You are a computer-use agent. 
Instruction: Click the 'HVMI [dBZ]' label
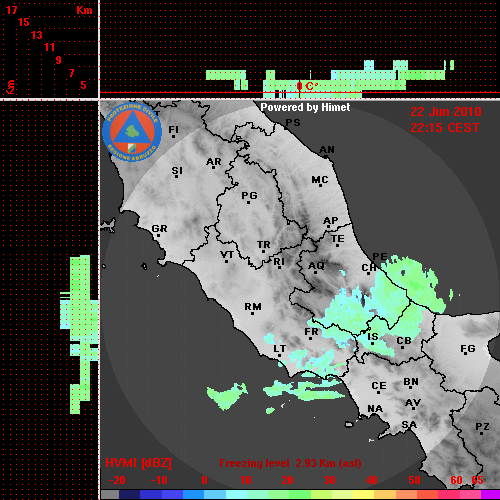click(x=138, y=463)
